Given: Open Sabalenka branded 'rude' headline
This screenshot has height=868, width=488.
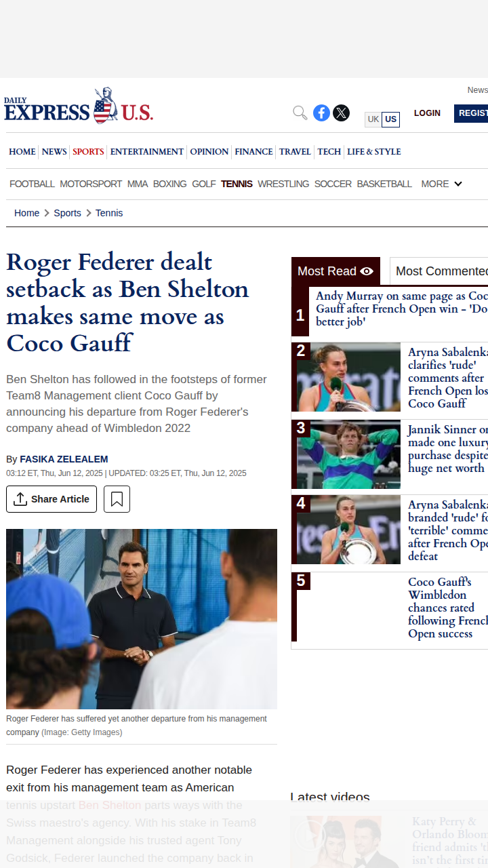Looking at the screenshot, I should tap(448, 530).
